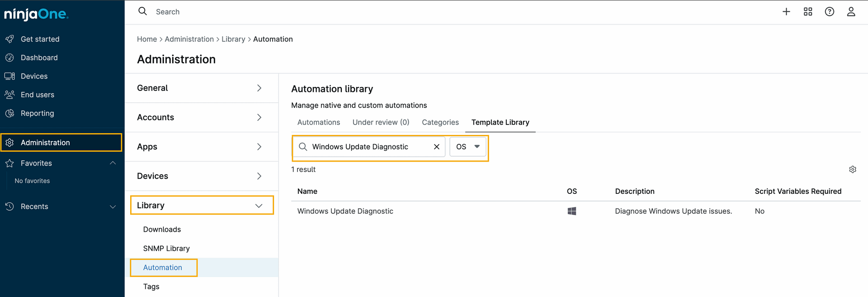
Task: Open SNMP Library under Library
Action: (166, 249)
